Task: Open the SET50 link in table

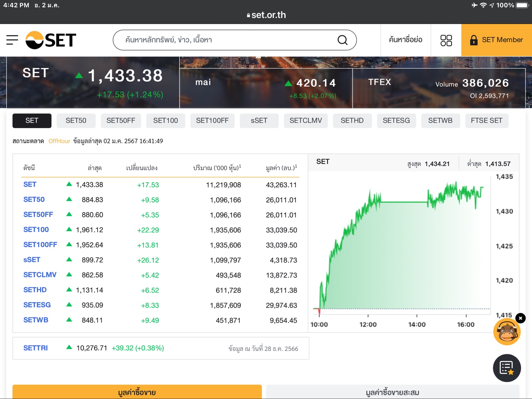Action: click(x=34, y=200)
